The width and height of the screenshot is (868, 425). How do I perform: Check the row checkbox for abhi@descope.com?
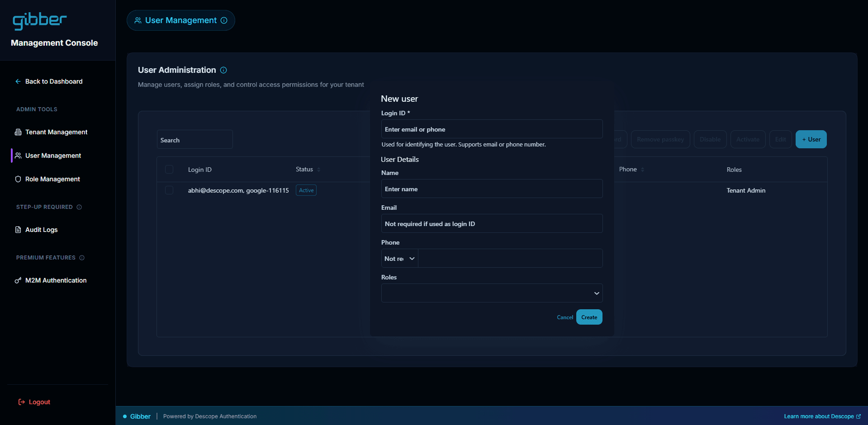tap(169, 190)
